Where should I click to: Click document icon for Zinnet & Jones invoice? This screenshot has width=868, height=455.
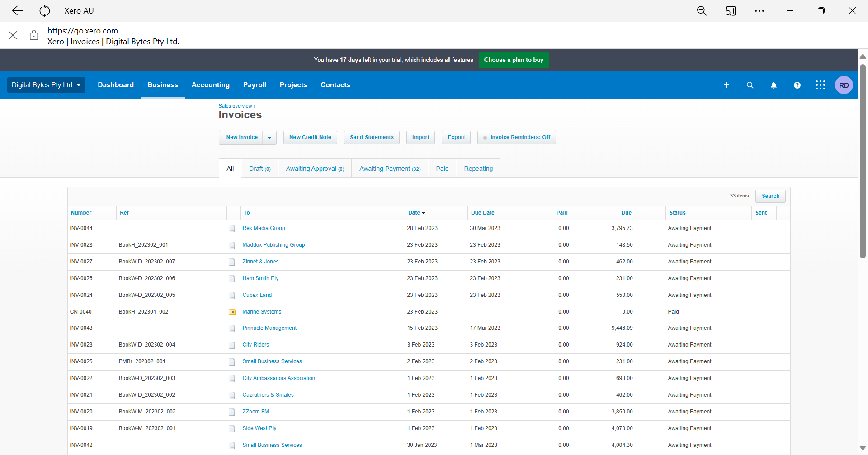click(231, 262)
